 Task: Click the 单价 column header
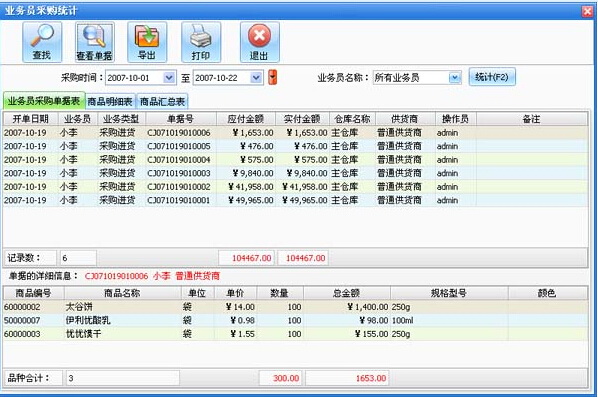(x=235, y=293)
